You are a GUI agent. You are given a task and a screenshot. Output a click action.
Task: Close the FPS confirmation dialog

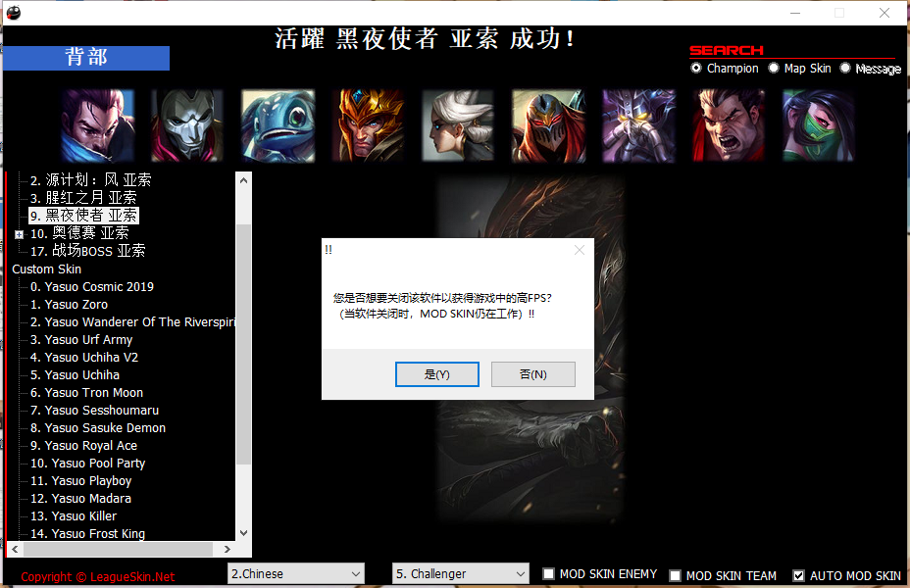click(x=580, y=250)
